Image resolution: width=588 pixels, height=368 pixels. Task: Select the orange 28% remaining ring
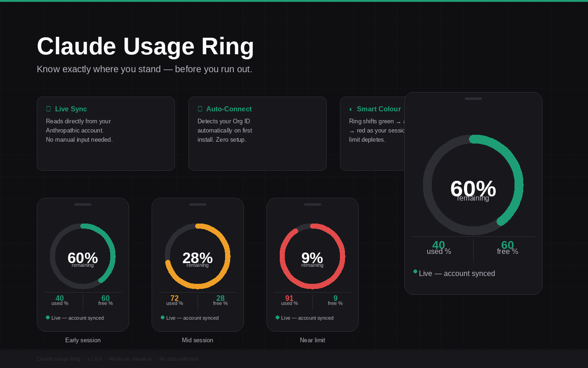coord(198,256)
